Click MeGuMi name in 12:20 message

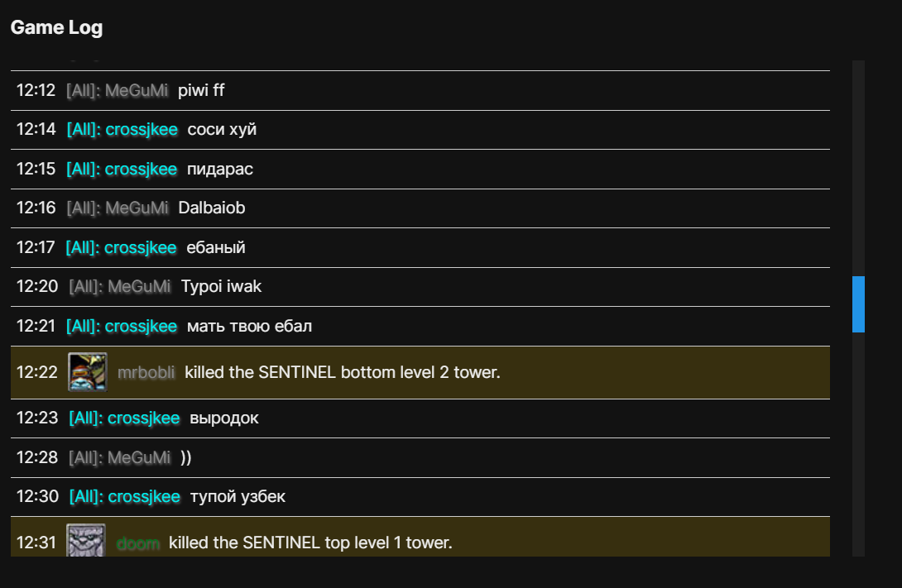click(x=139, y=287)
